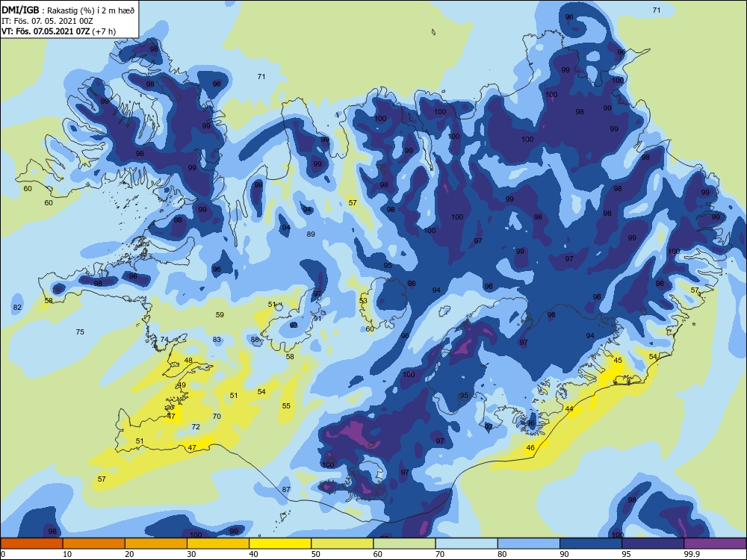Click the 50–60 pale yellow legend swatch
The image size is (747, 560).
[342, 544]
